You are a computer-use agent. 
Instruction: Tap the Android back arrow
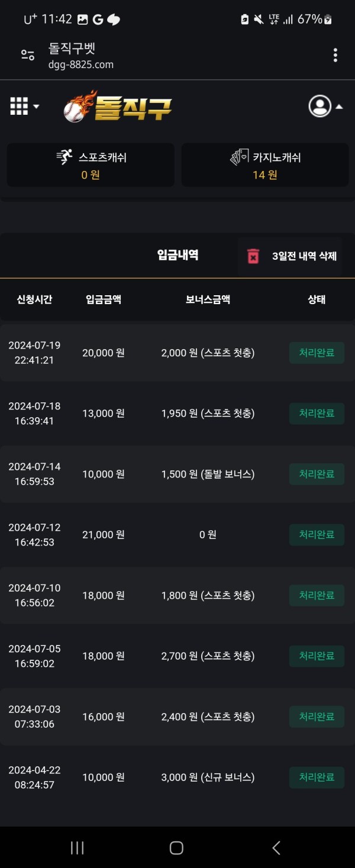pos(276,848)
